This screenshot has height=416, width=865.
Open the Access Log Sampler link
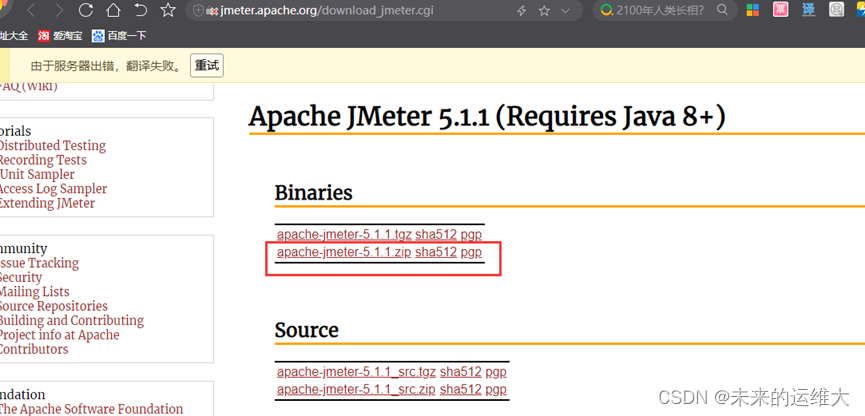point(54,189)
